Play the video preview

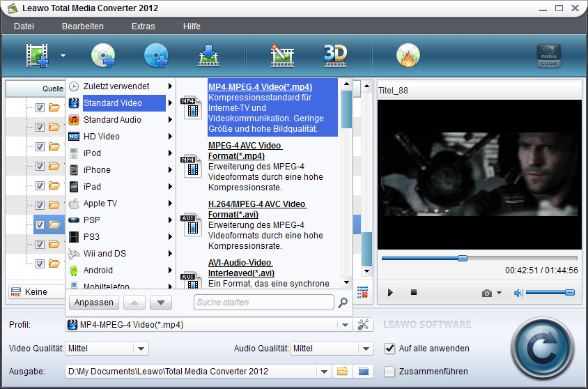coord(390,293)
